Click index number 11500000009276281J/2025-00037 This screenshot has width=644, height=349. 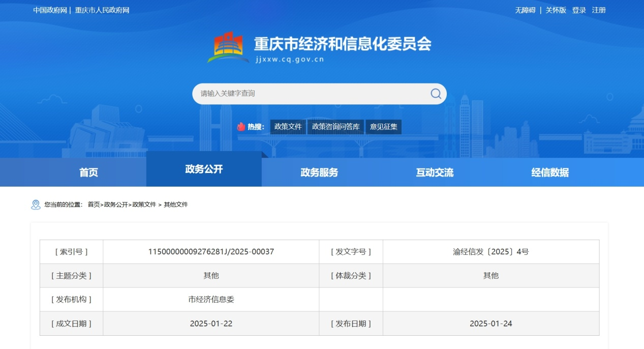point(211,252)
